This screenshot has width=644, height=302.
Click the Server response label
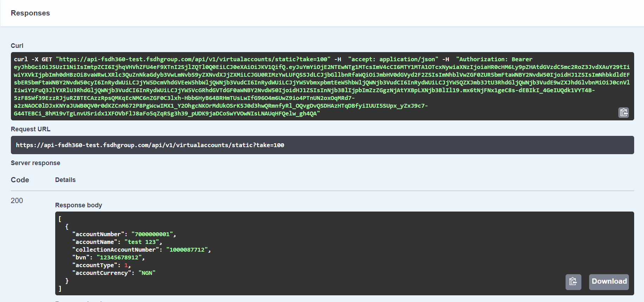(x=36, y=163)
